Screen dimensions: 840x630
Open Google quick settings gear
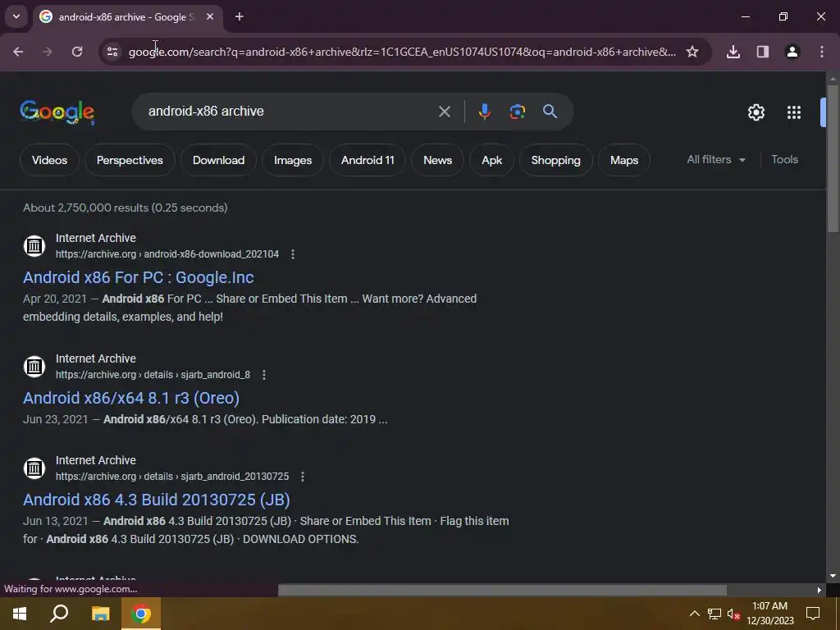756,112
